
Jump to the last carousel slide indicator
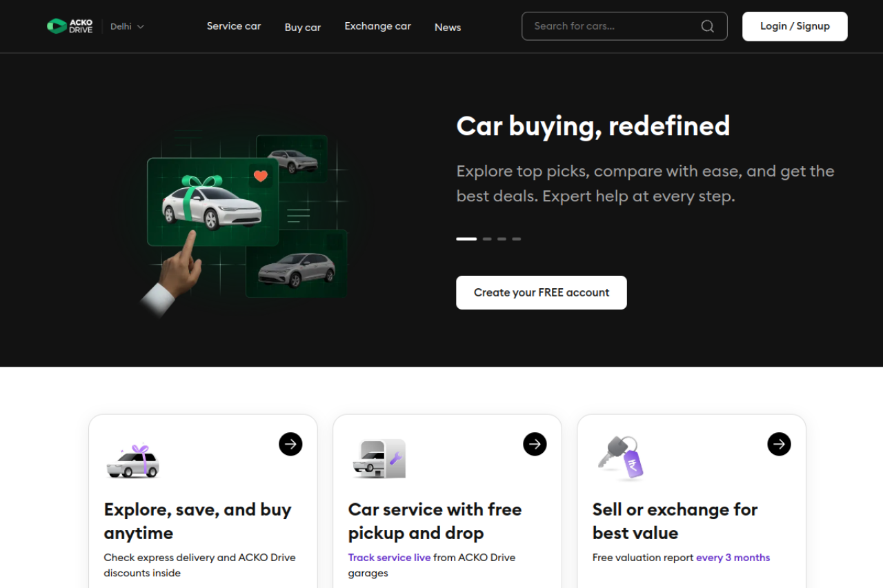click(517, 239)
